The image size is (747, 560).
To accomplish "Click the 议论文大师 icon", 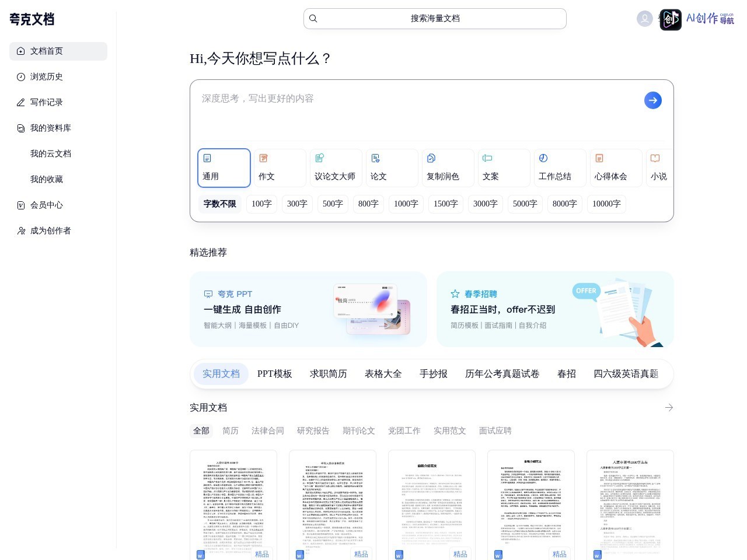I will click(x=319, y=158).
